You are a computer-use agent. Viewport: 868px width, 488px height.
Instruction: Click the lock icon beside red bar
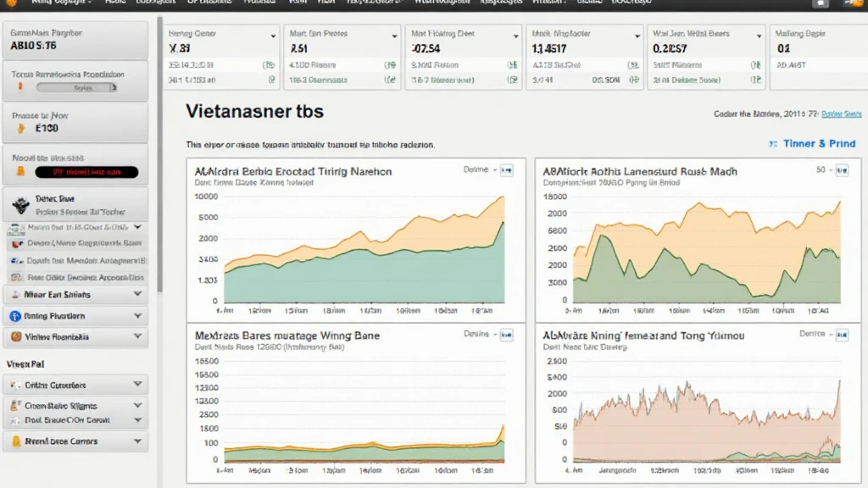tap(21, 172)
